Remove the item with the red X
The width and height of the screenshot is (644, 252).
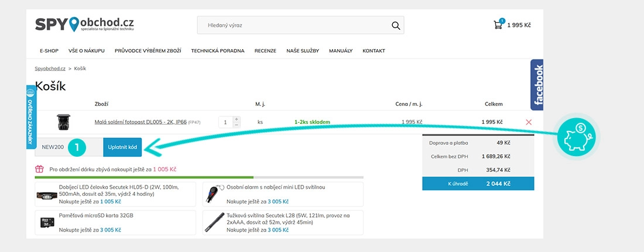point(529,122)
